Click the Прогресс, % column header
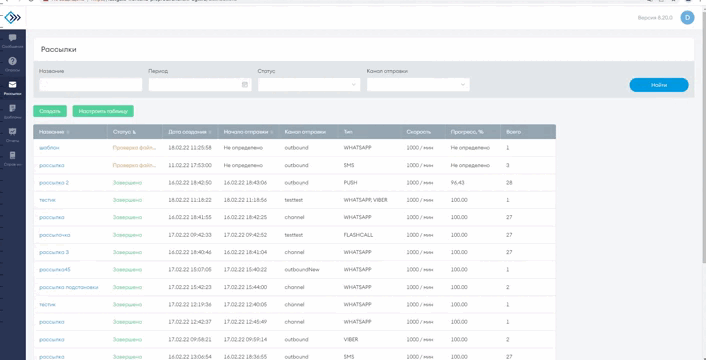Screen dimensions: 706x360 (x=467, y=132)
